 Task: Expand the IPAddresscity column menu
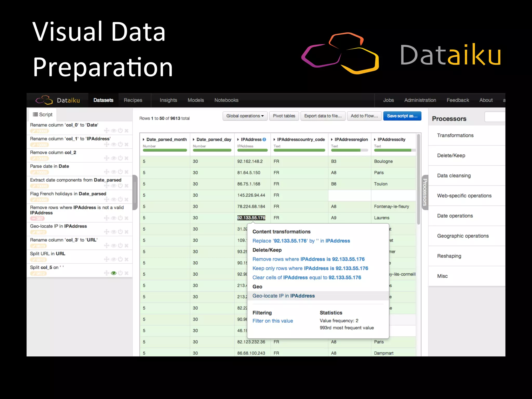click(x=375, y=139)
